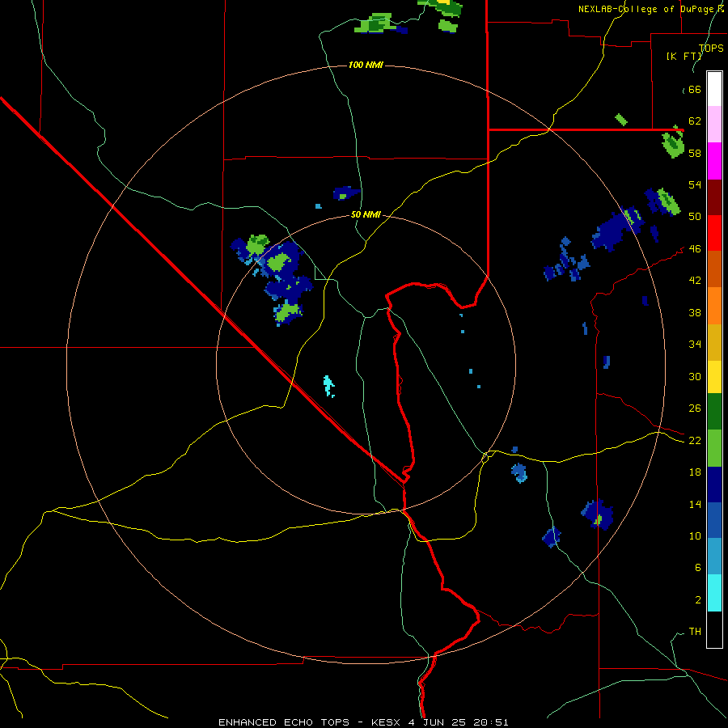Pick the bright orange swatch in the legend

tap(714, 306)
